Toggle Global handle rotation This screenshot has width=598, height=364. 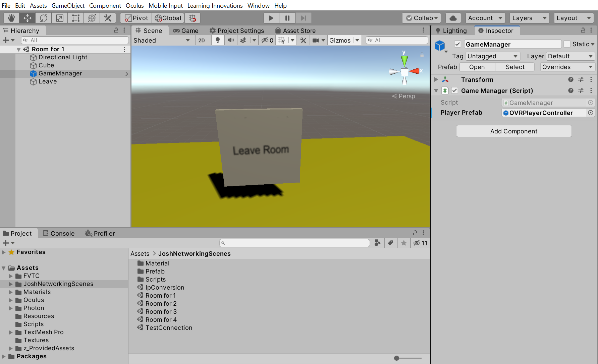(168, 18)
